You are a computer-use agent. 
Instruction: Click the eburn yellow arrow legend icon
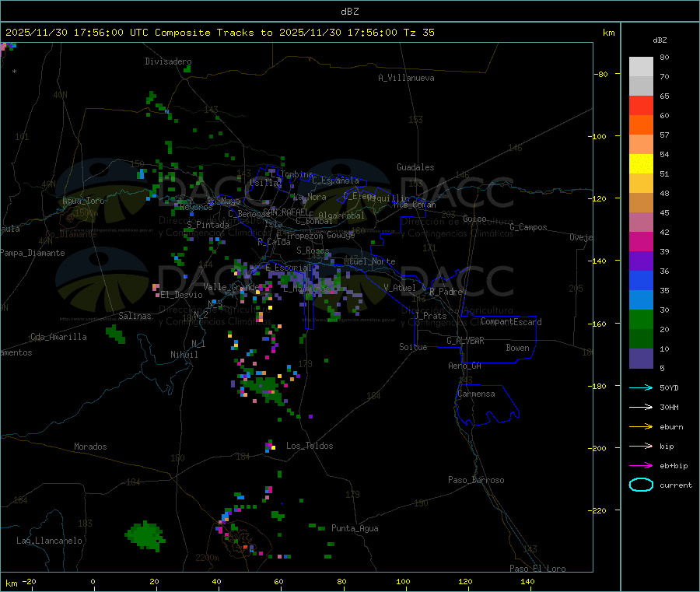(641, 427)
